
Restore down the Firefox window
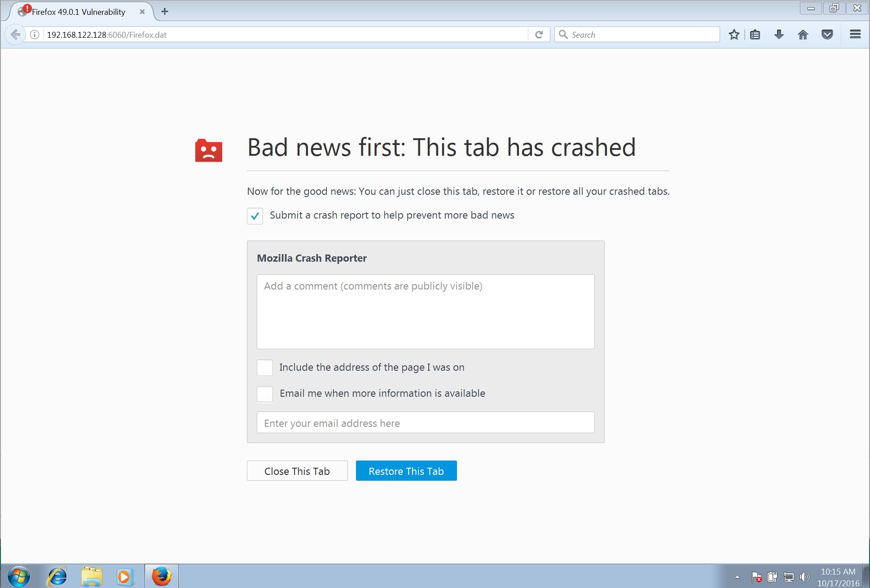(x=834, y=8)
